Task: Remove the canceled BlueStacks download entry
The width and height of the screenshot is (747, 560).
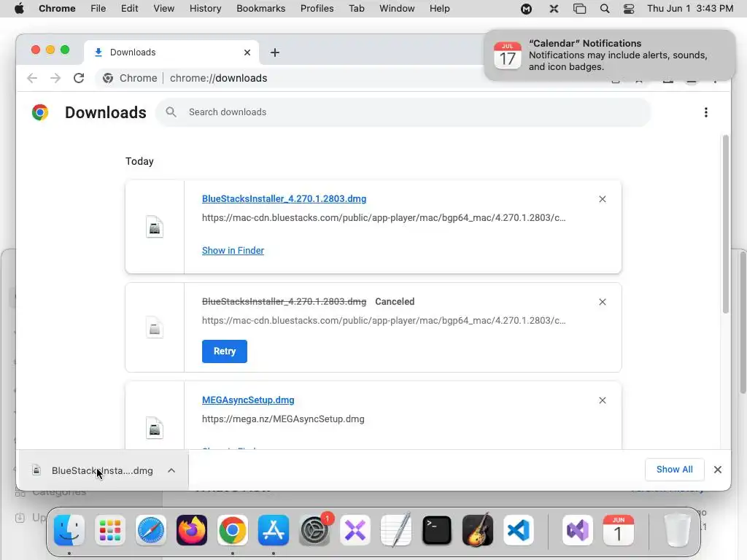Action: (x=602, y=302)
